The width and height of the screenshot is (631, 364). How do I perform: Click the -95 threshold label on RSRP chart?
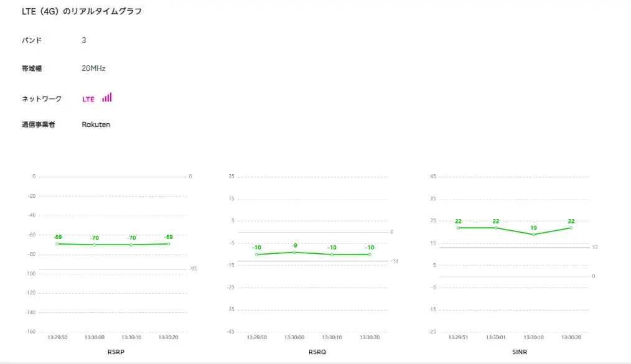tap(194, 269)
